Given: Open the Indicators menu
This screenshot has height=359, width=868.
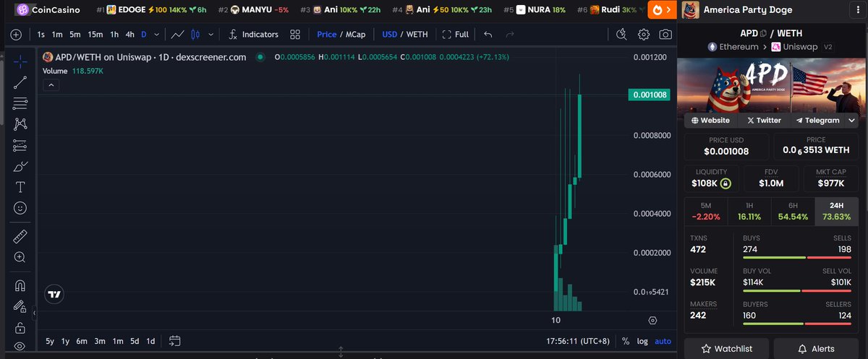Looking at the screenshot, I should 253,34.
